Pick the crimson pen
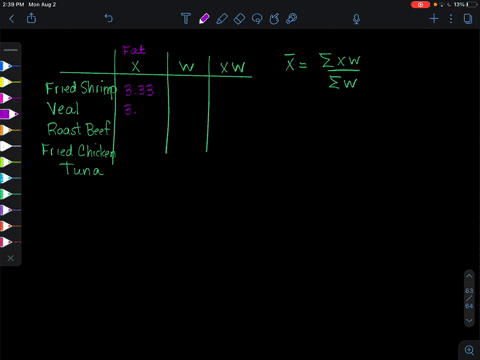The image size is (480, 360). [x=10, y=242]
